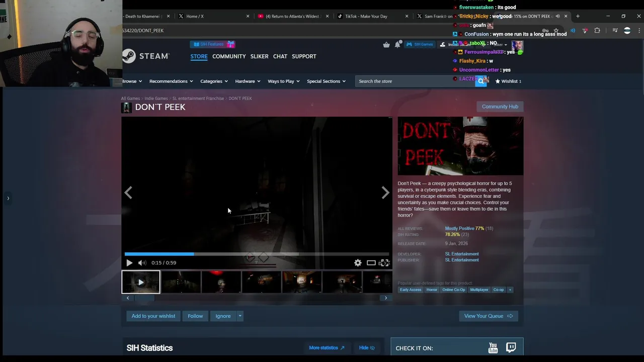644x362 pixels.
Task: Open browser extensions puzzle icon
Action: [x=597, y=31]
